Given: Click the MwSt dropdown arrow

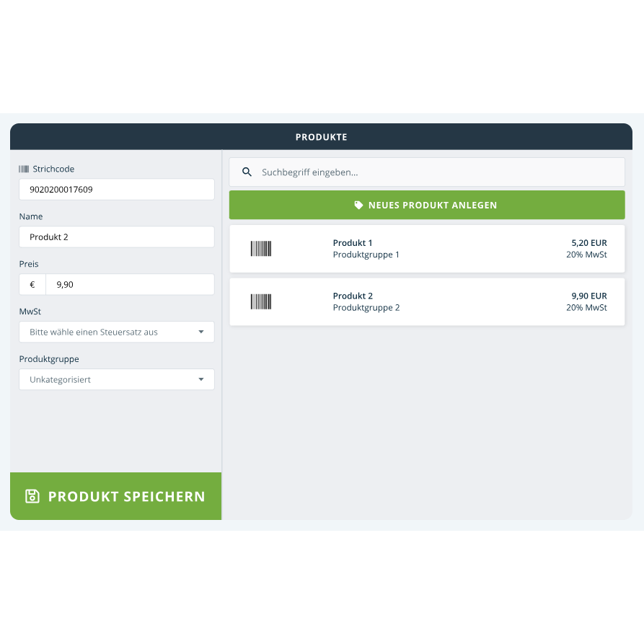Looking at the screenshot, I should coord(201,332).
